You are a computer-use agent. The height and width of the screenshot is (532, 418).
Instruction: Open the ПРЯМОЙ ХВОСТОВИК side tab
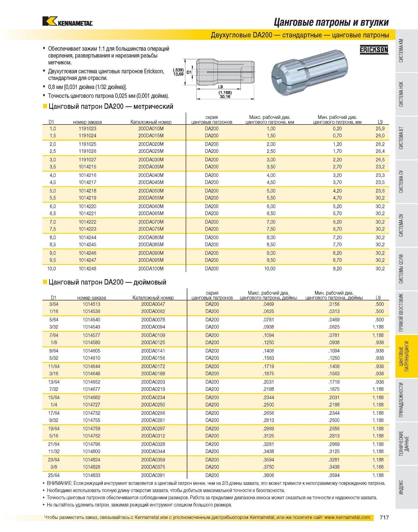coord(407,313)
